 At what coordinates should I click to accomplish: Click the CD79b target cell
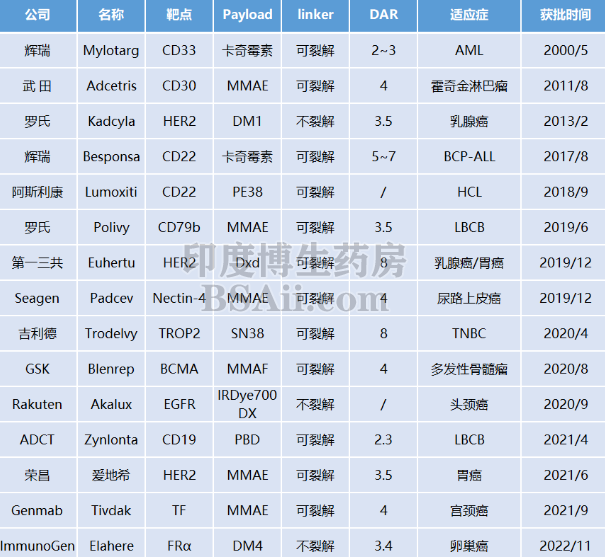[x=179, y=227]
